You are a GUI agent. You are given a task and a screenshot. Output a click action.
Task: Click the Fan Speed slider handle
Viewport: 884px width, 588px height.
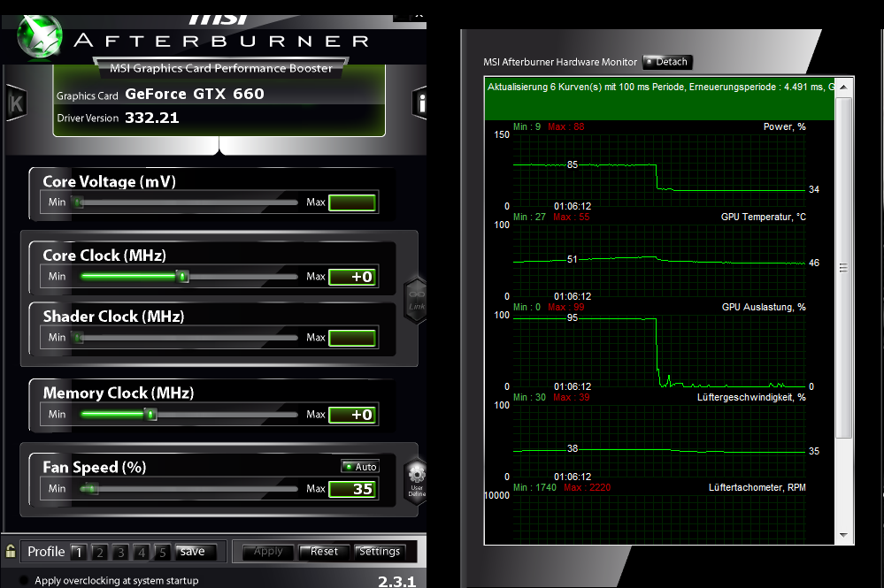91,489
